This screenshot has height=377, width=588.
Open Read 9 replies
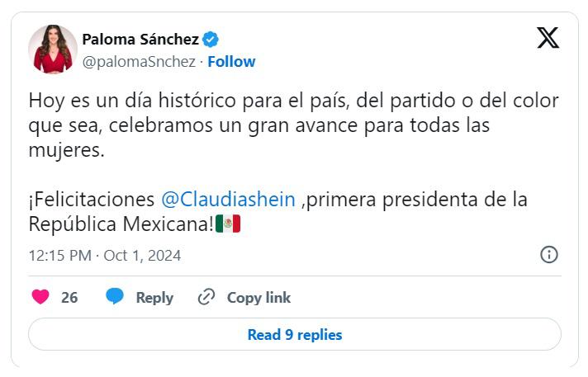point(294,335)
